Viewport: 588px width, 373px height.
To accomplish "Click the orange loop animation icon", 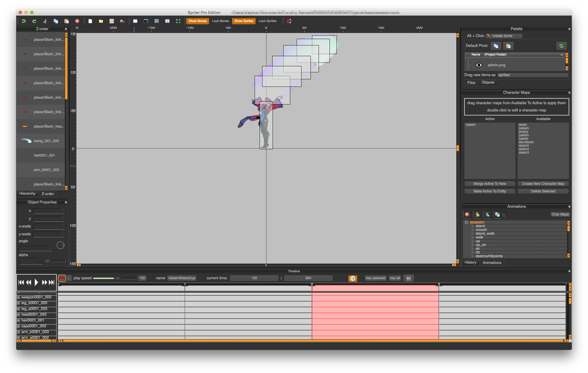I will [353, 278].
